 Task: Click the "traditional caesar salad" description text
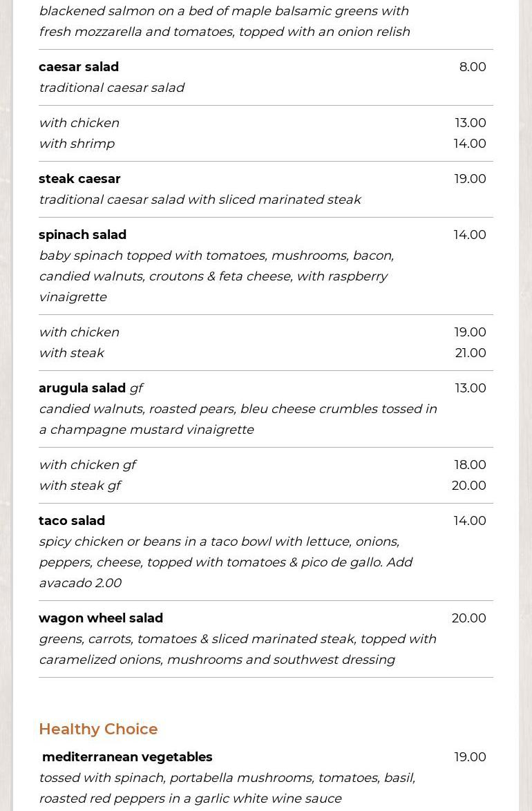click(x=111, y=88)
